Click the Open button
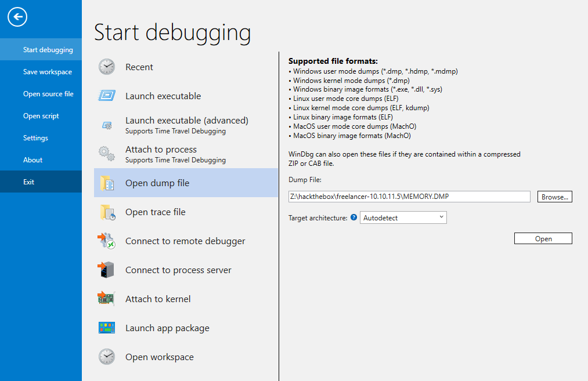 [x=543, y=239]
